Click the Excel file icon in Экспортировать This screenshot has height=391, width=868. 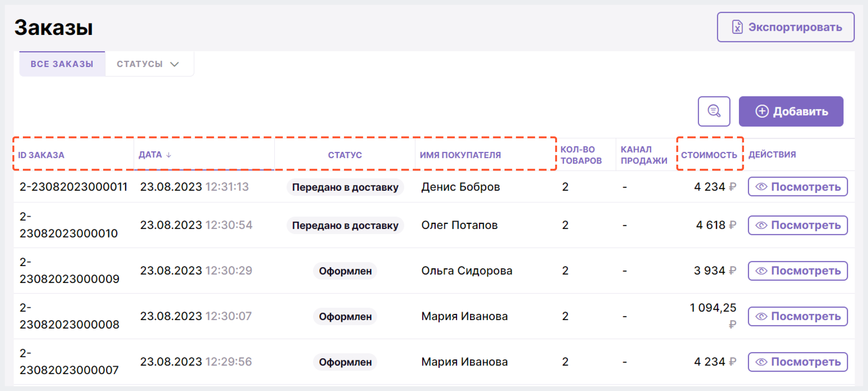click(737, 27)
